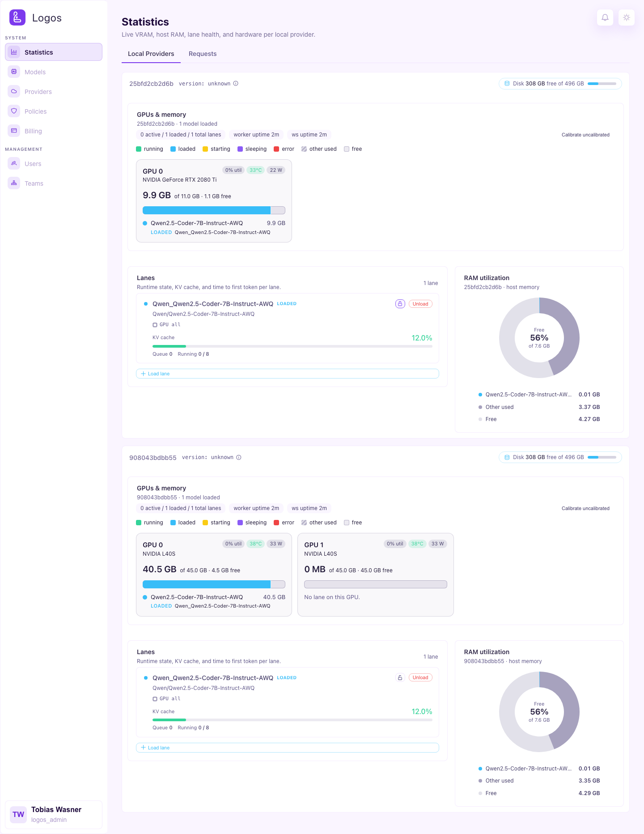Click the RAM donut chart for 25bfd2cb2d6b

tap(539, 338)
